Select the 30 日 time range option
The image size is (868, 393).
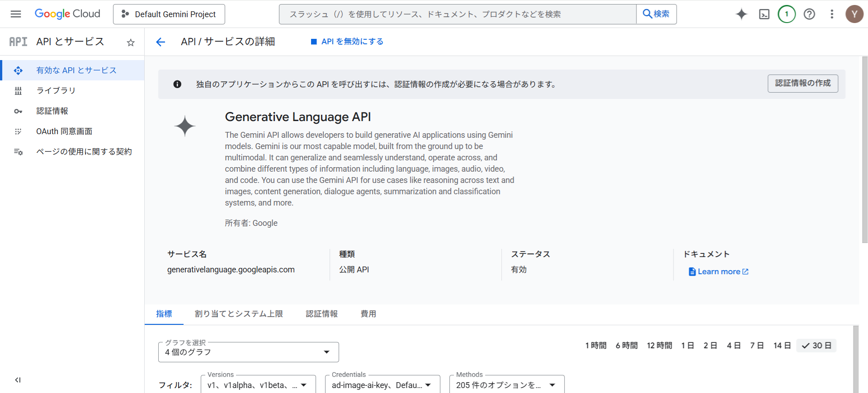pos(816,346)
